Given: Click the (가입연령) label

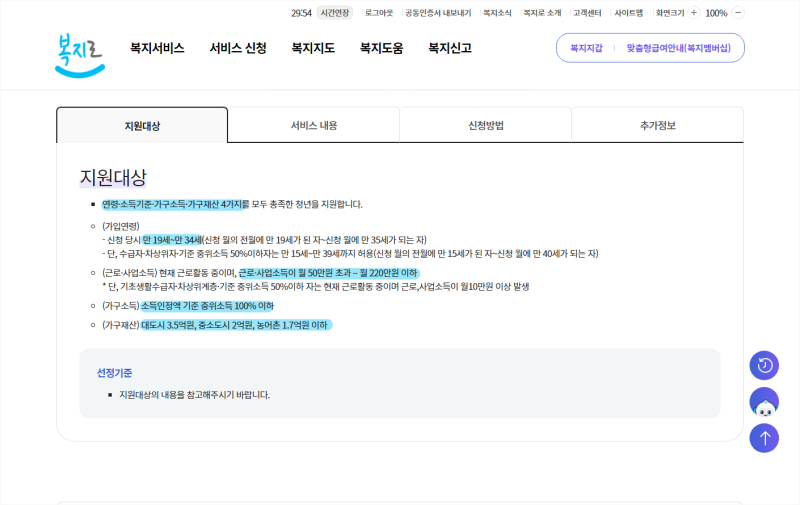Looking at the screenshot, I should point(121,226).
